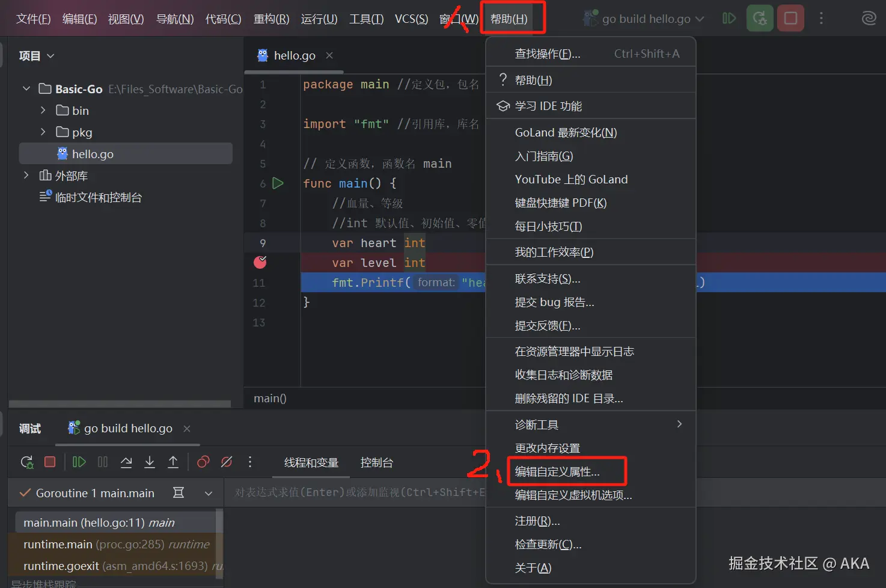Toggle the breakpoint on line 10

click(260, 262)
